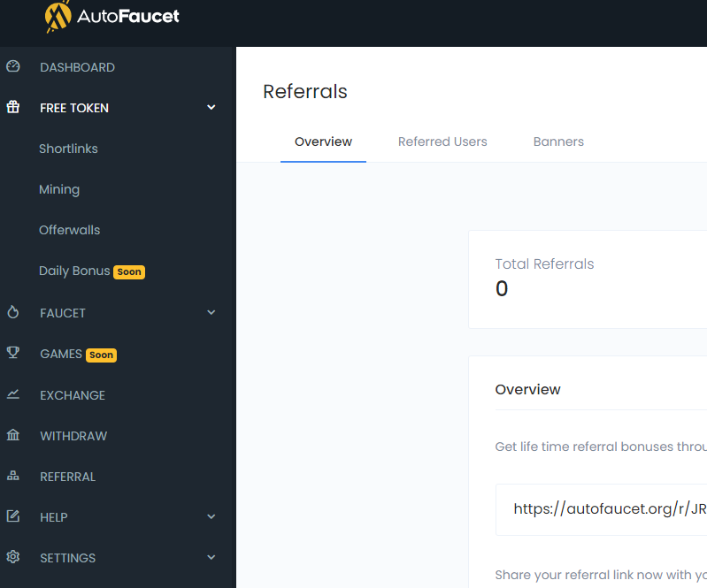Expand the Settings submenu chevron
Viewport: 707px width, 588px height.
[211, 558]
